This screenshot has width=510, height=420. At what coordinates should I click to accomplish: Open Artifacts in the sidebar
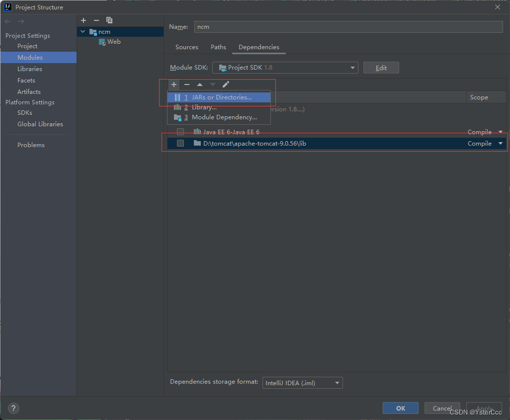29,92
